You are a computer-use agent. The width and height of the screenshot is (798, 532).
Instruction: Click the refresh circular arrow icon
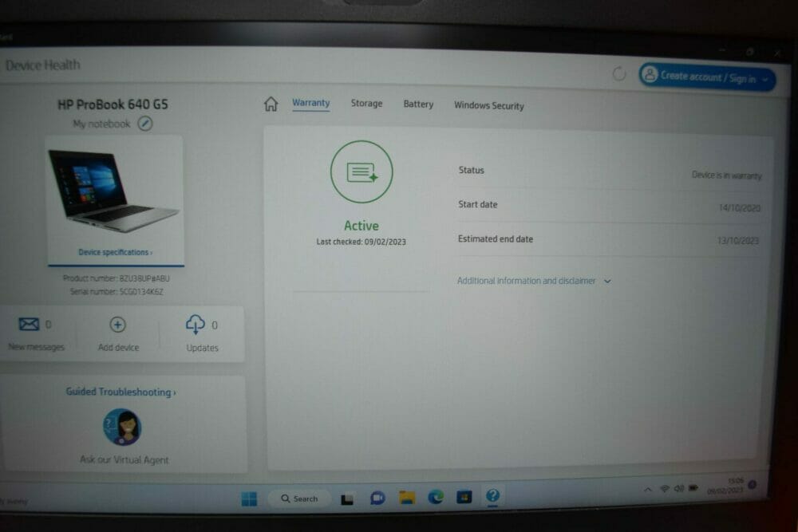(x=619, y=73)
